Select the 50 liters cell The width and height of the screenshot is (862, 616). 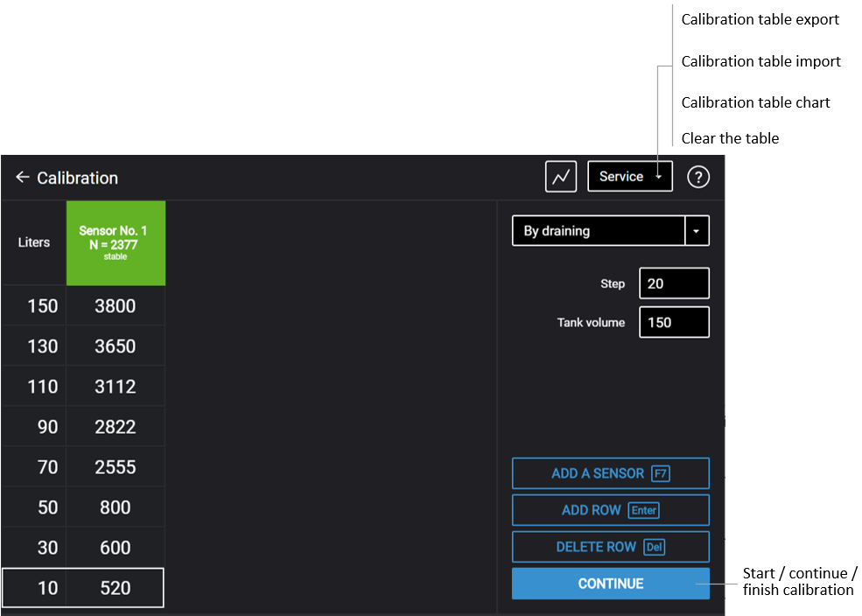34,507
